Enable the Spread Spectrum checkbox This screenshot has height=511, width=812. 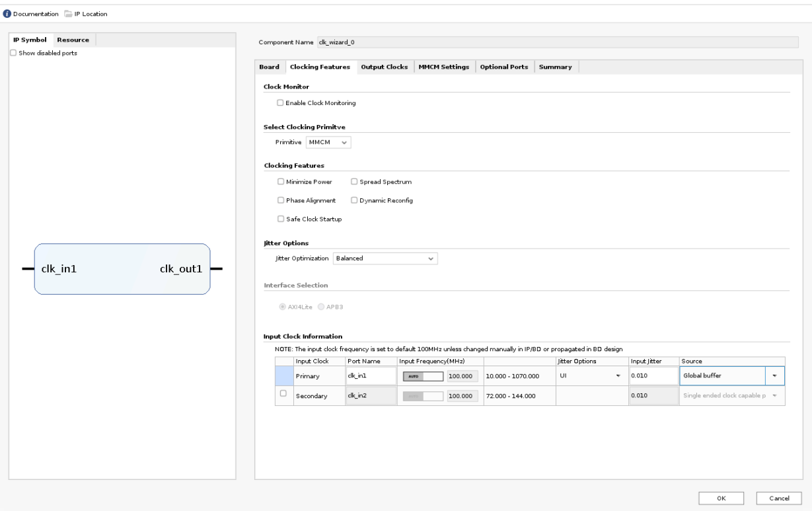click(354, 182)
